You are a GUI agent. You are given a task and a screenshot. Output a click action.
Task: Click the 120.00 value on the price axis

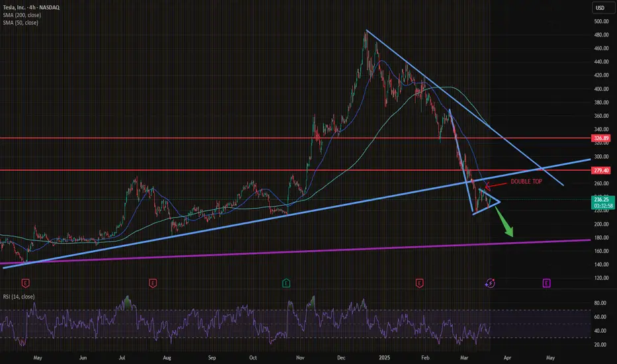pyautogui.click(x=601, y=278)
